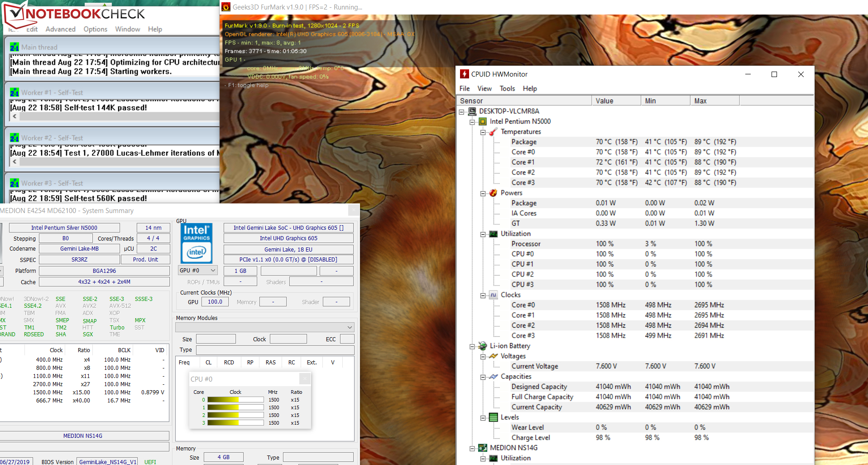Minimize the CPUID HWMonitor window
The image size is (868, 465).
(x=748, y=74)
